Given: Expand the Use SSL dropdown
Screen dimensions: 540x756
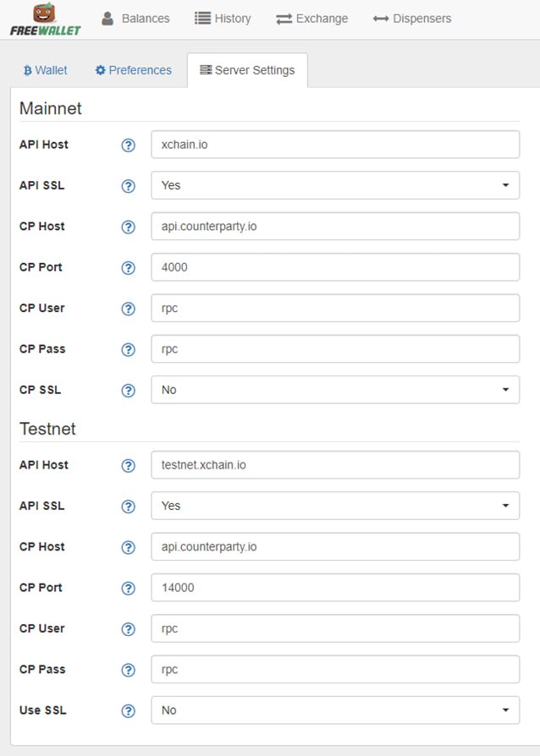Looking at the screenshot, I should click(x=335, y=710).
